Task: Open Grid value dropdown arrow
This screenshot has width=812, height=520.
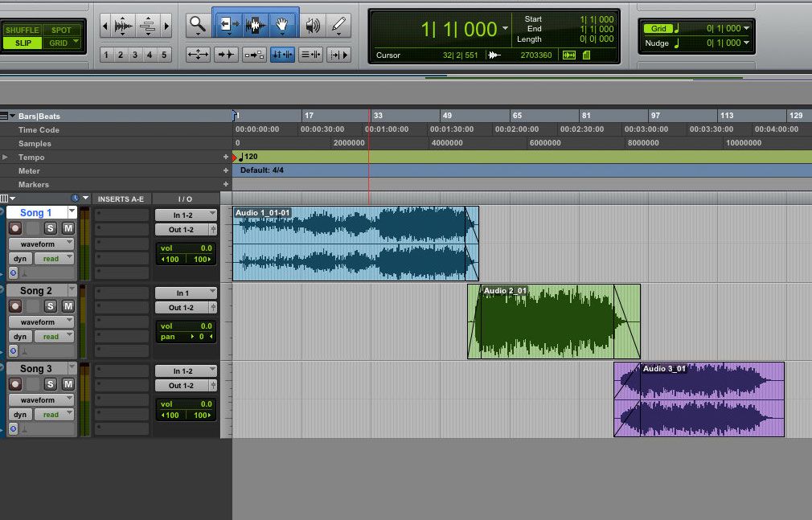Action: point(746,28)
